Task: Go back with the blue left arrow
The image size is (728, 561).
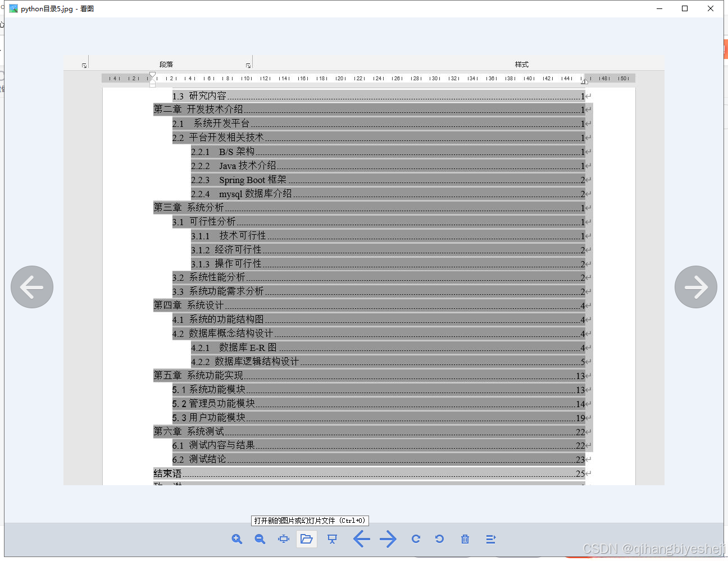Action: tap(362, 539)
